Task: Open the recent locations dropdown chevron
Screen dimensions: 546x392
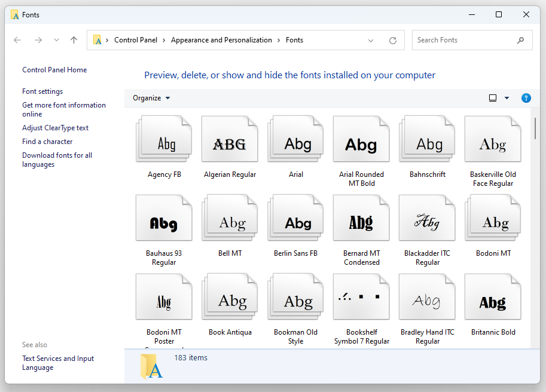Action: click(x=56, y=40)
